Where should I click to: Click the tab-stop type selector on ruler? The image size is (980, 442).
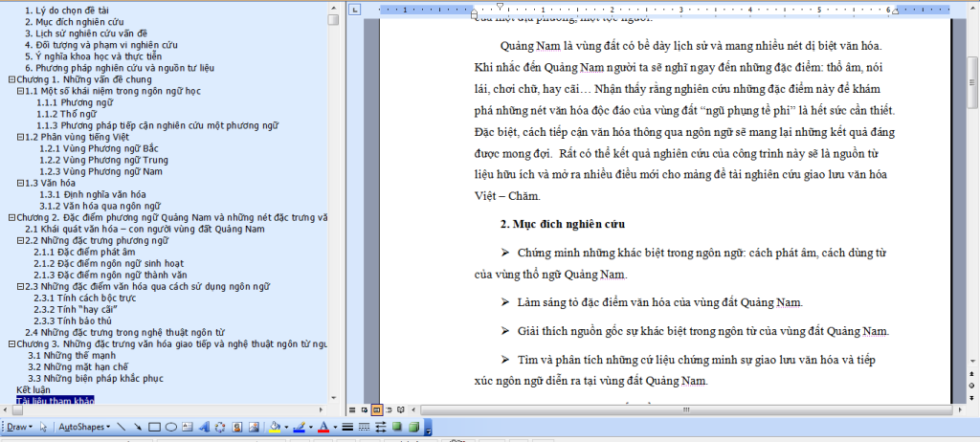[354, 10]
